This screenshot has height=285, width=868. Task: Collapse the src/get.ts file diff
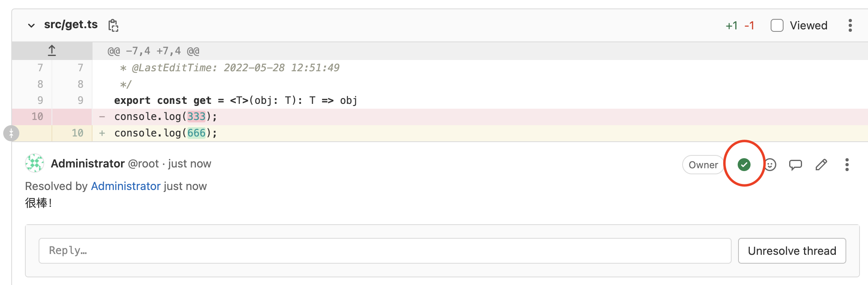pyautogui.click(x=31, y=25)
